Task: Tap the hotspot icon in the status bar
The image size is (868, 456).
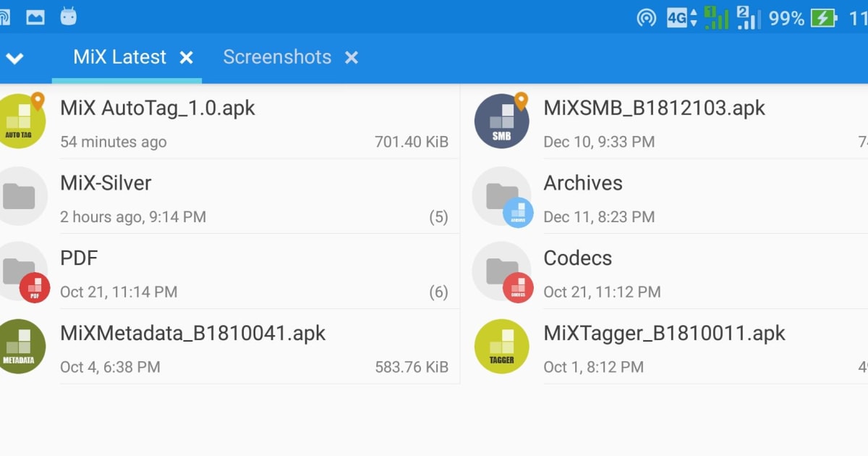Action: pyautogui.click(x=646, y=17)
